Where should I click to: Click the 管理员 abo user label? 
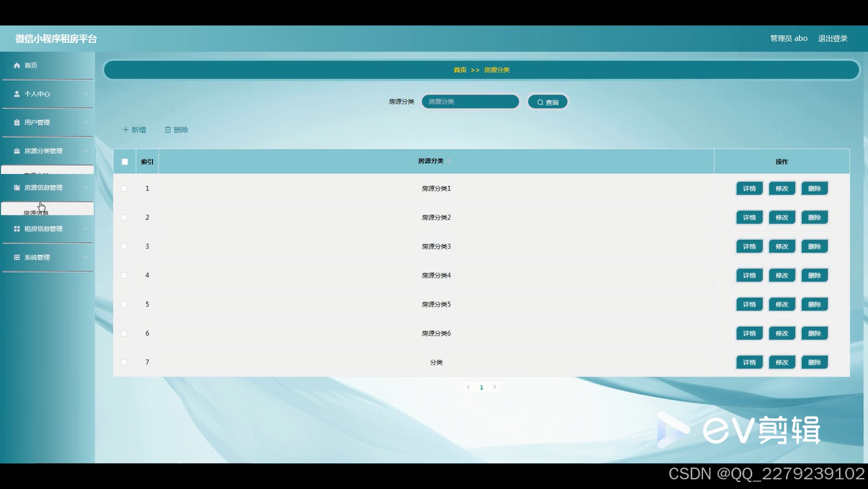789,39
